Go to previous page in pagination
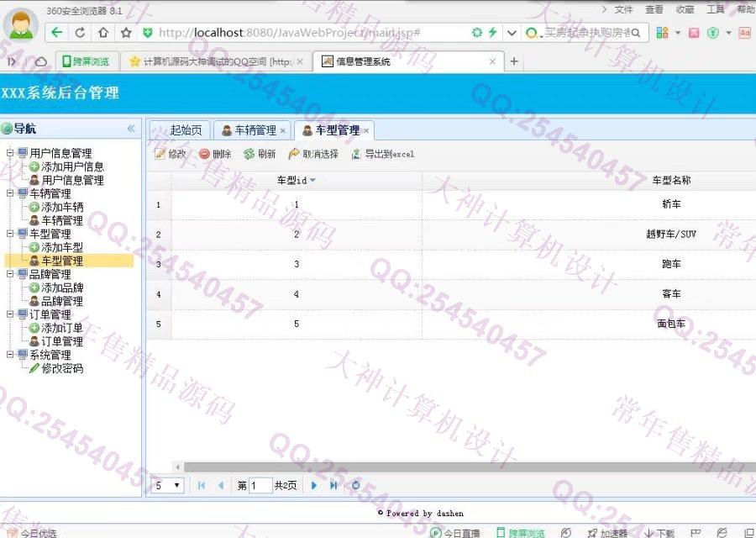The width and height of the screenshot is (756, 538). pyautogui.click(x=220, y=485)
